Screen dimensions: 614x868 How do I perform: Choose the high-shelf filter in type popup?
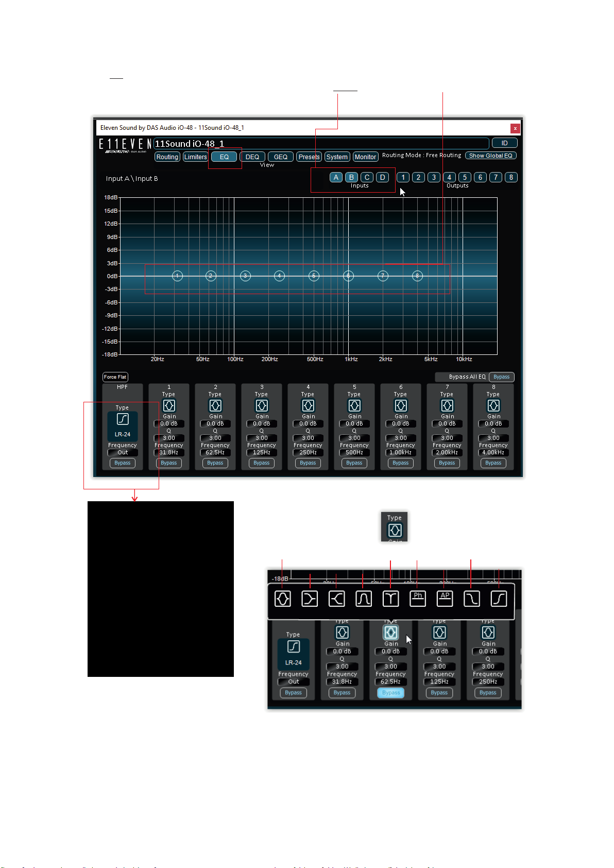coord(337,599)
